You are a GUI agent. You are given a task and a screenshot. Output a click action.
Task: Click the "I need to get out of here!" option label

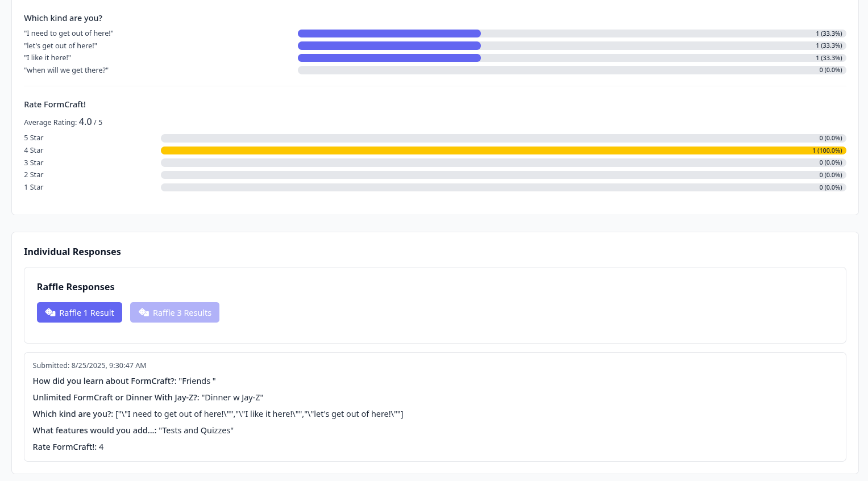tap(69, 34)
